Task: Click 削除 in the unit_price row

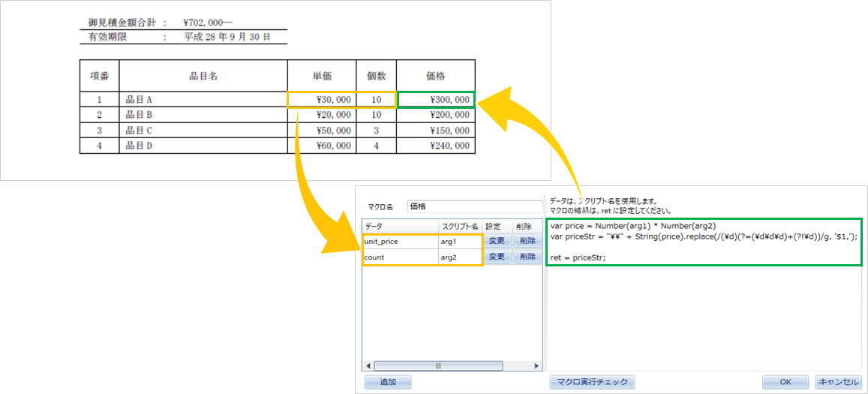Action: coord(526,242)
